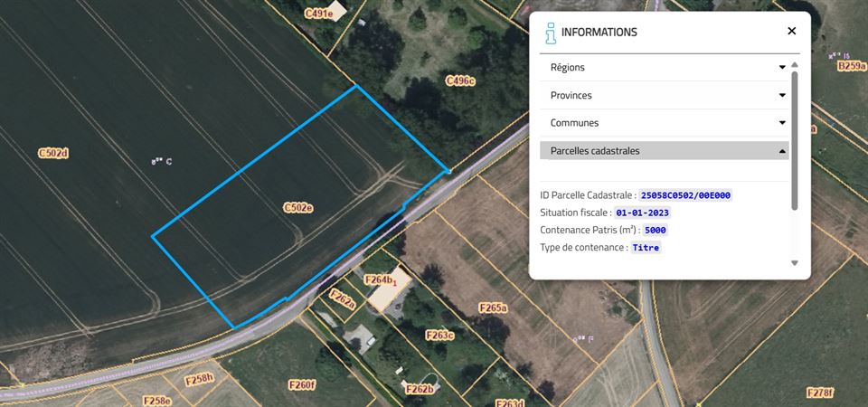Click the Type de contenance Titre value
The width and height of the screenshot is (868, 407).
[x=646, y=248]
